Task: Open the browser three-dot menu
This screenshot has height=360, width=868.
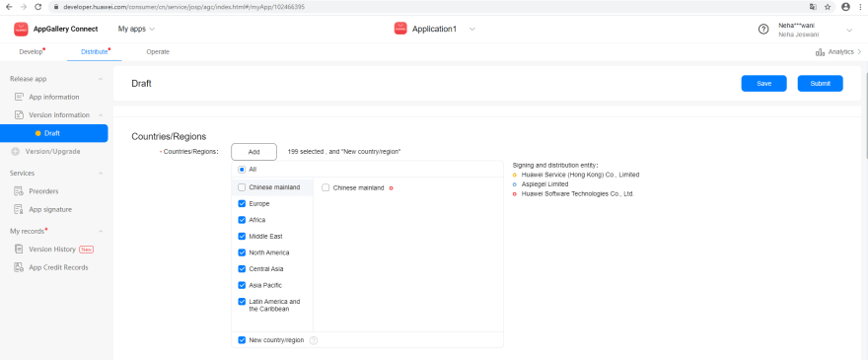Action: point(861,7)
